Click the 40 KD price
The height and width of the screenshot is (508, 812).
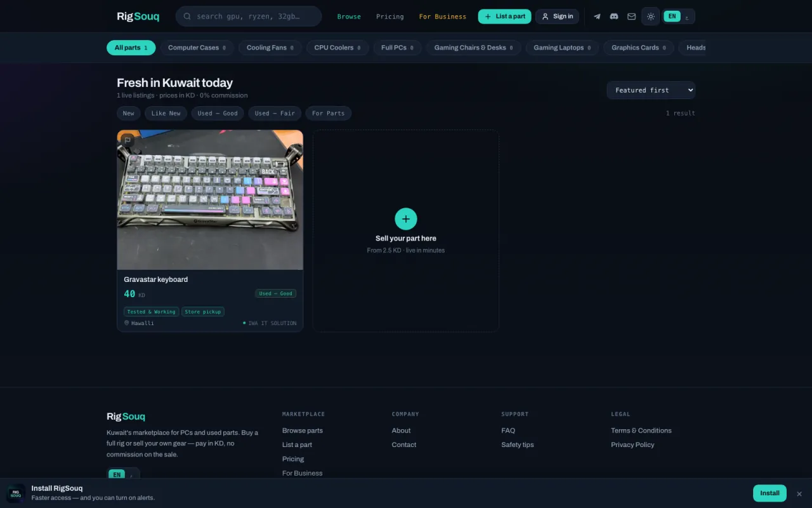tap(134, 294)
